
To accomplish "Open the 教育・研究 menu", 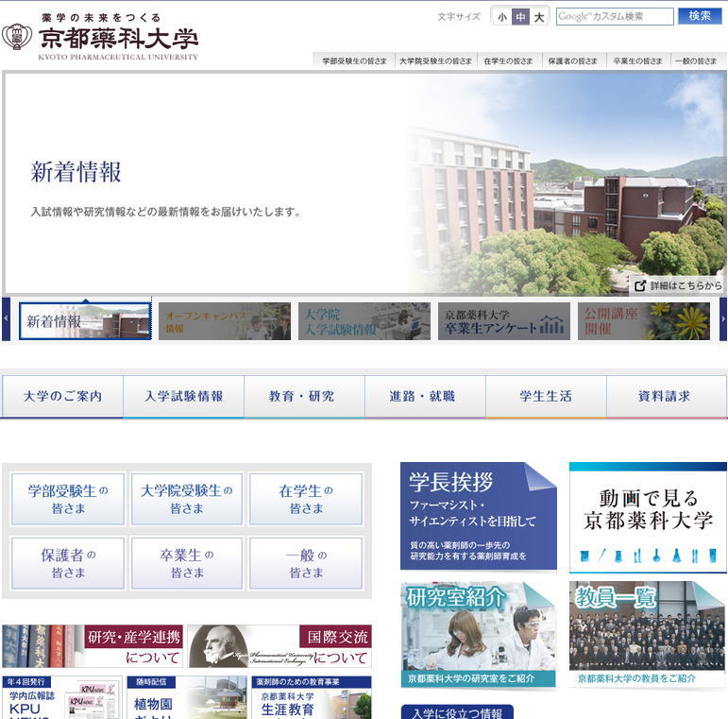I will (304, 397).
